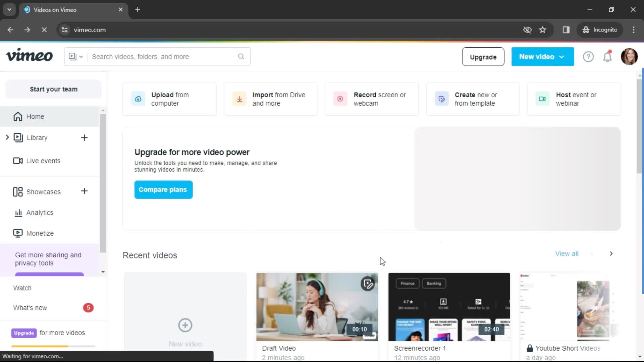The height and width of the screenshot is (362, 644).
Task: Click the Upgrade for more video power heading
Action: point(192,152)
